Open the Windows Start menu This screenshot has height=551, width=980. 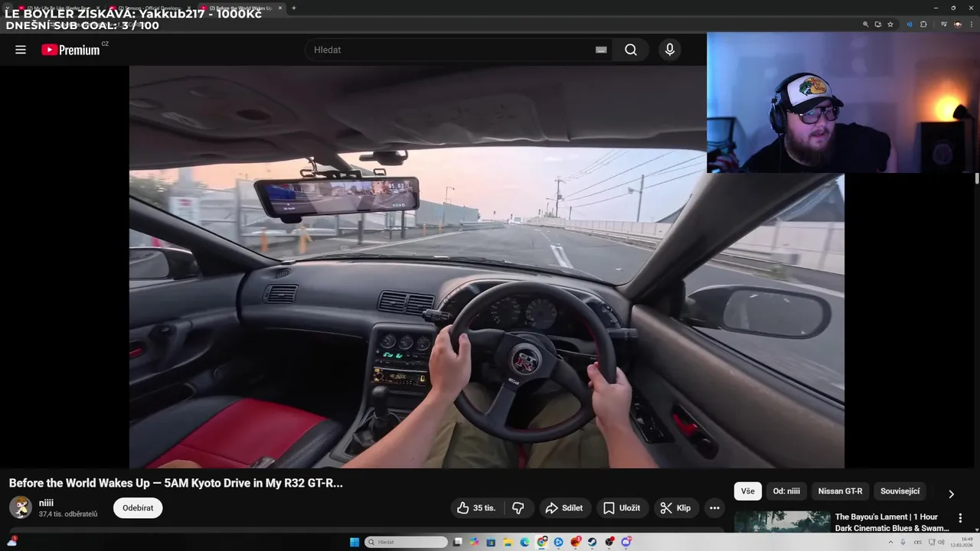tap(354, 542)
